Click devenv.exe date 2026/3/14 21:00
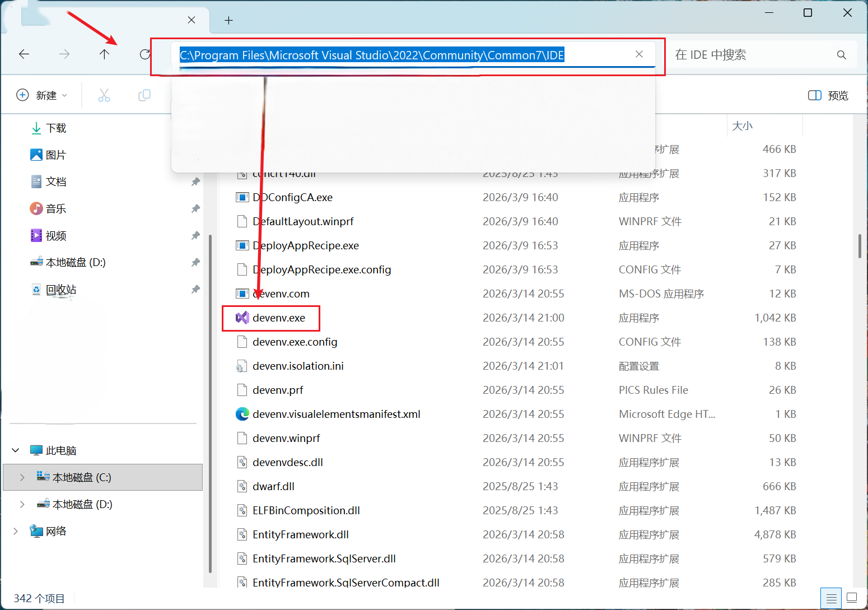 [524, 318]
